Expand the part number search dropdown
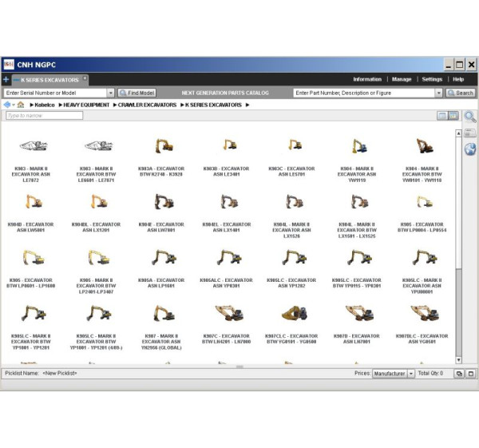This screenshot has width=479, height=448. tap(438, 93)
